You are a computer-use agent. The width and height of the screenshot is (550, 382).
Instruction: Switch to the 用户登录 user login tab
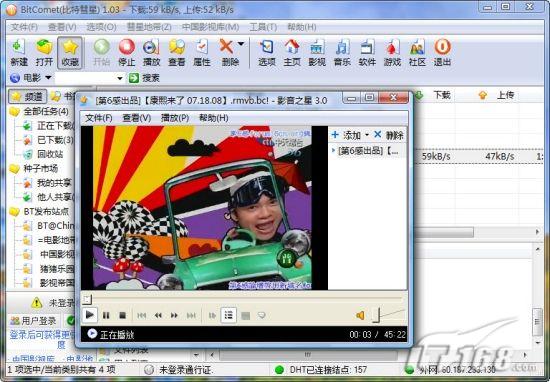(34, 321)
